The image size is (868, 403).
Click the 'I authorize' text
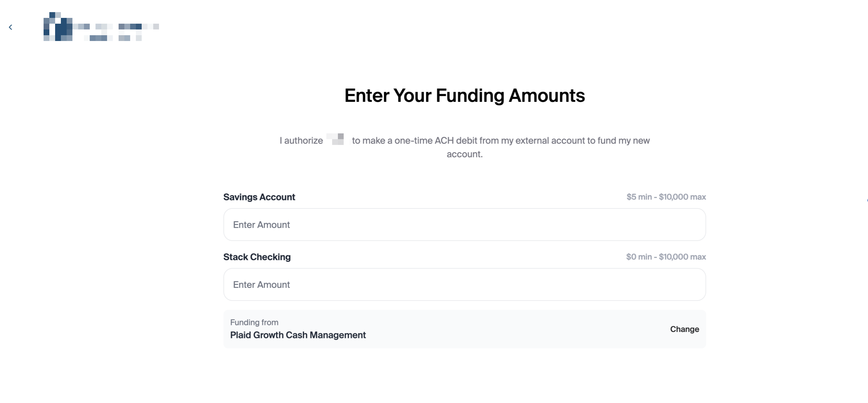click(x=301, y=141)
